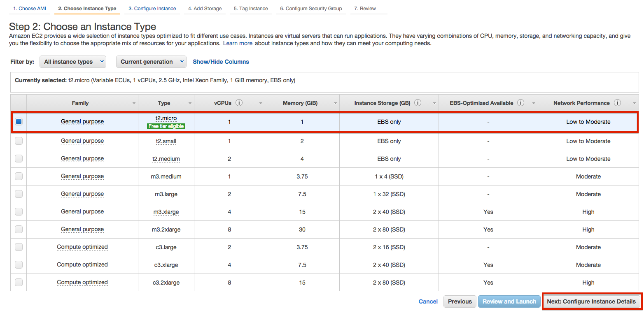Click Compute optimized in the c3.2xlarge row

(82, 283)
